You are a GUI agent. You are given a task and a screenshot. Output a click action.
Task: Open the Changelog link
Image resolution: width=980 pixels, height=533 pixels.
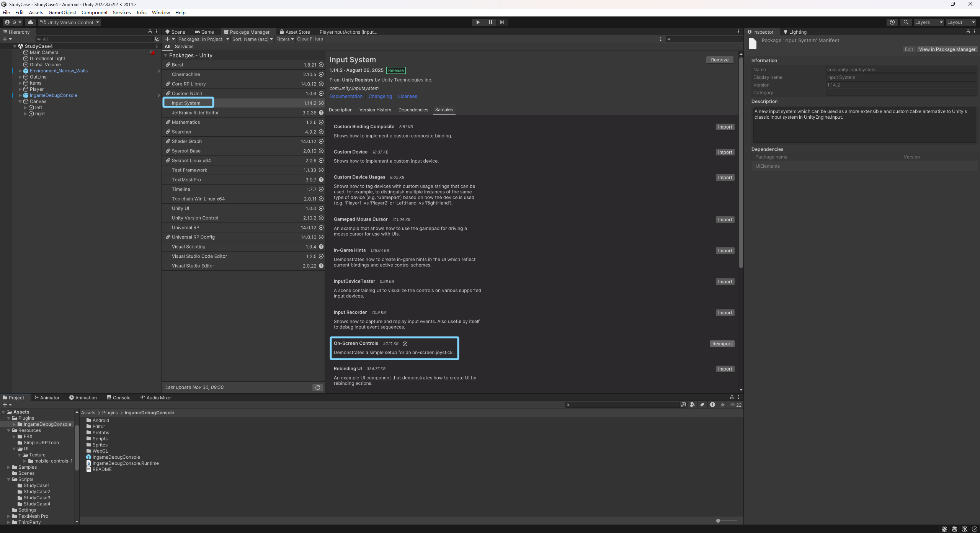coord(380,96)
